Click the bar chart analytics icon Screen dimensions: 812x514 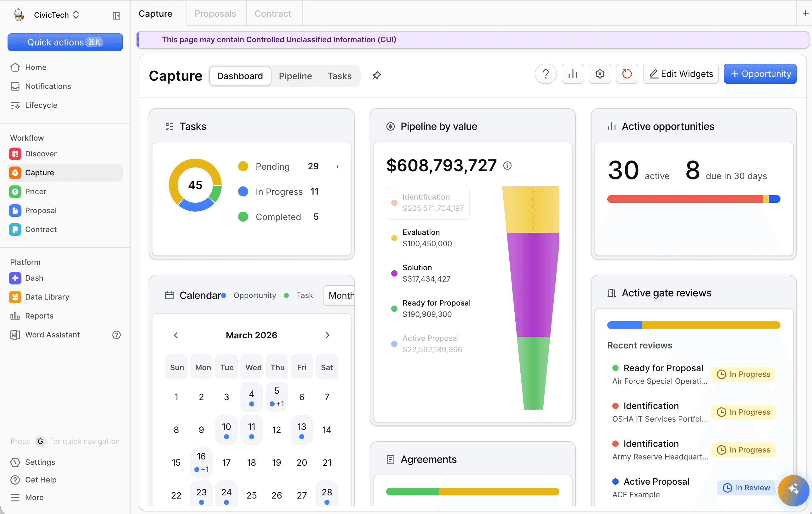click(x=573, y=74)
